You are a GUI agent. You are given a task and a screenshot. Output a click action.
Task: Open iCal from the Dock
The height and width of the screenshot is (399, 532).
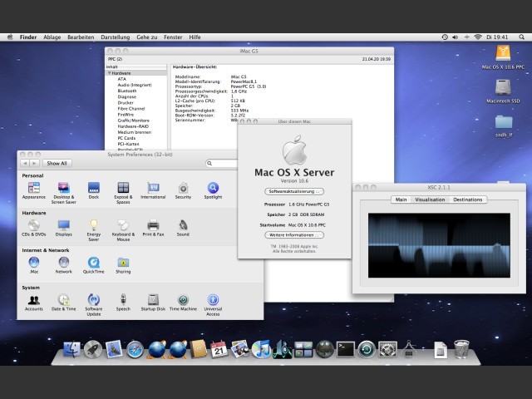[219, 349]
